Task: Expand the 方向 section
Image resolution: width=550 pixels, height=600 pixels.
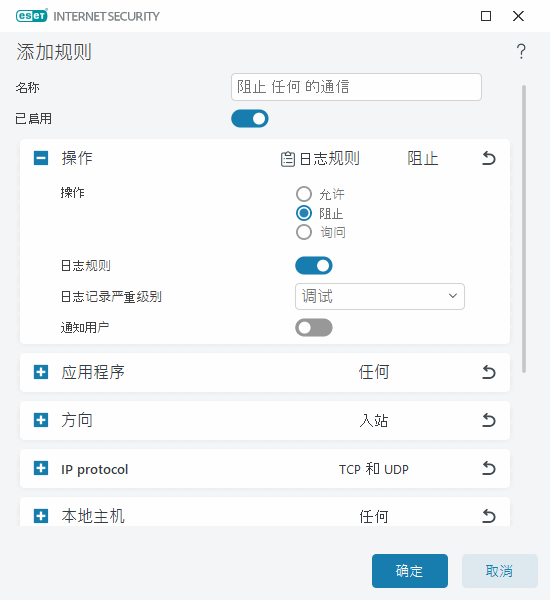Action: (41, 420)
